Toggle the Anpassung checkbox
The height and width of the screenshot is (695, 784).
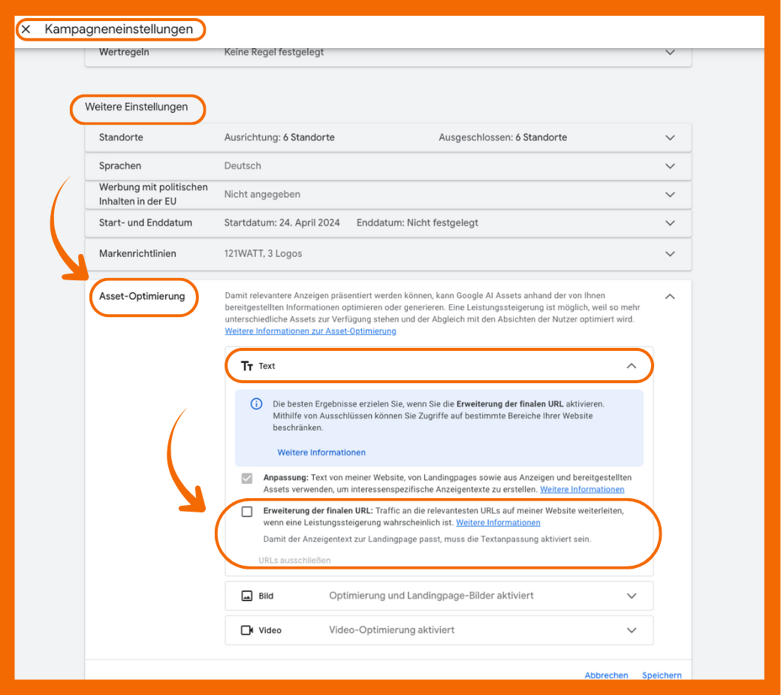pos(247,479)
